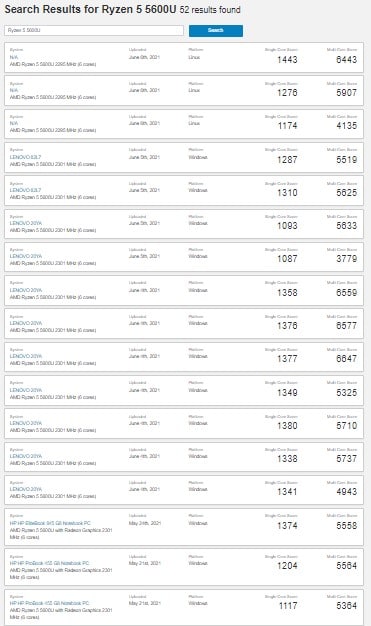Screen dimensions: 371x626
Task: Open the LENOVO 20YA result scoring 1377
Action: point(26,356)
